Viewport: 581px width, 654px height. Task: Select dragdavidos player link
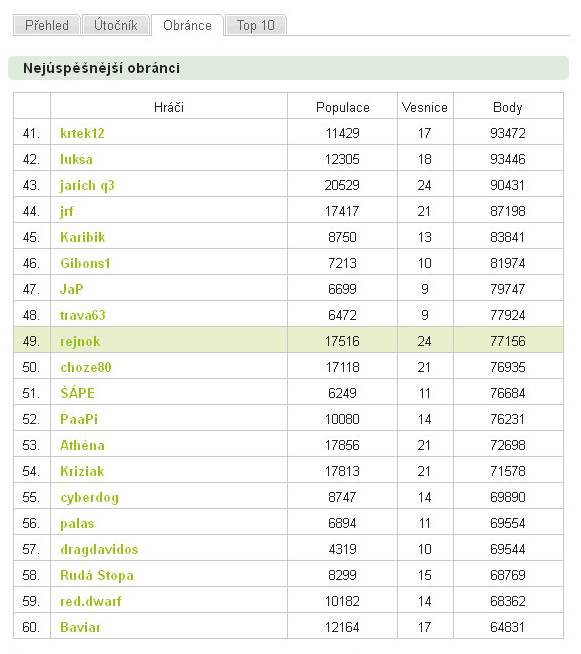point(99,549)
